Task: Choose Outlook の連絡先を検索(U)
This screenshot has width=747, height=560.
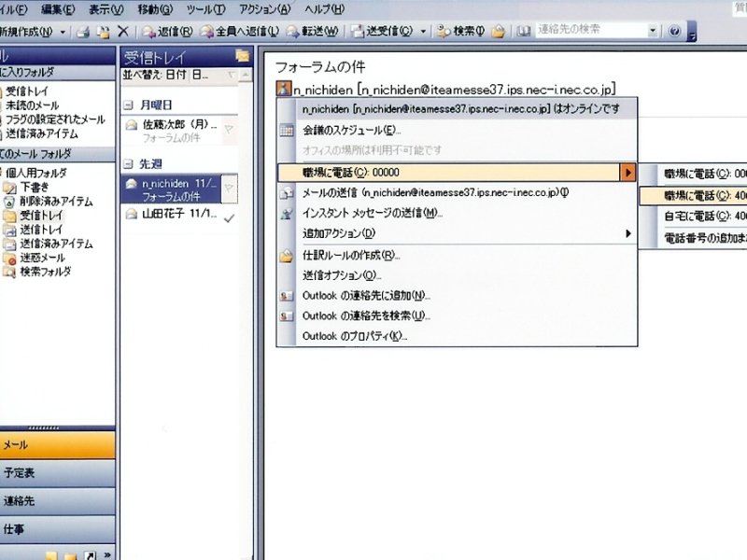Action: (457, 315)
